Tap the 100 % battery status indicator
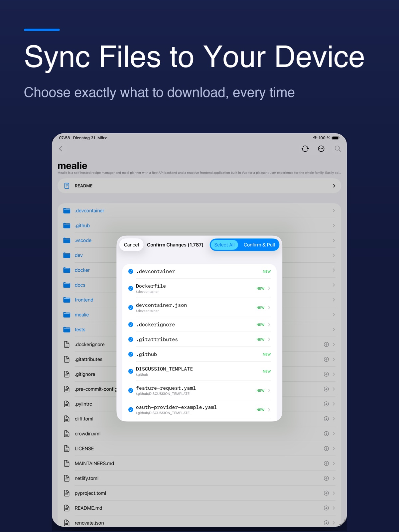 click(329, 138)
